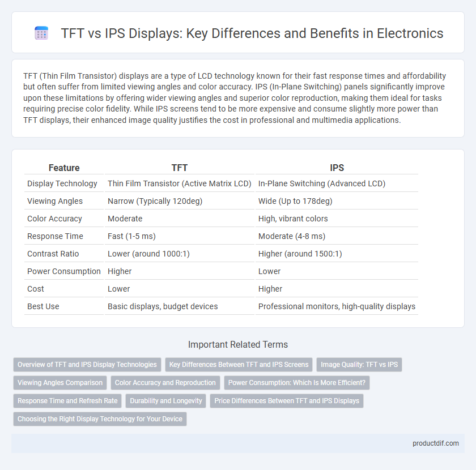Click the intro paragraph about TFT displays
Screen dimensions: 476x470
click(235, 98)
